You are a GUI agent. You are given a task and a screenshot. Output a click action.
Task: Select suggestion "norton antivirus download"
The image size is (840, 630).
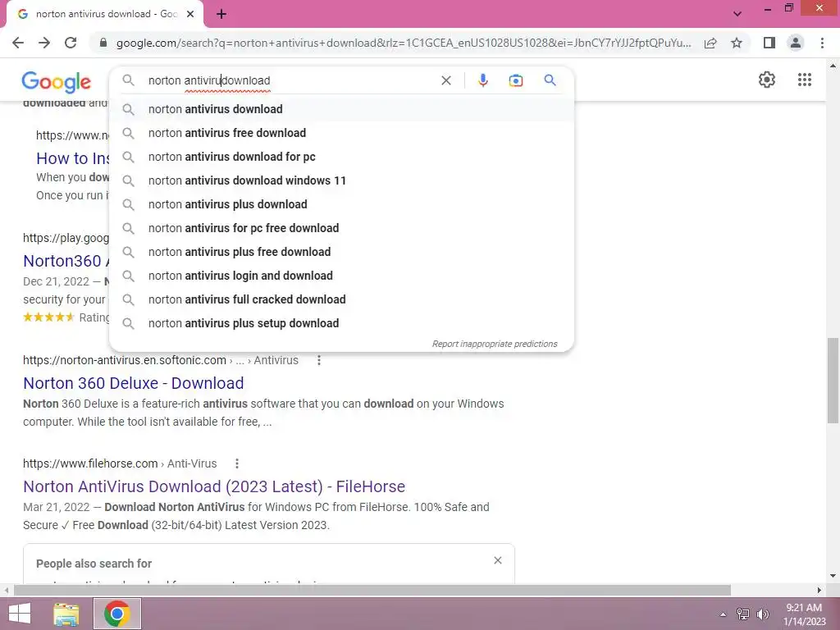(342, 109)
